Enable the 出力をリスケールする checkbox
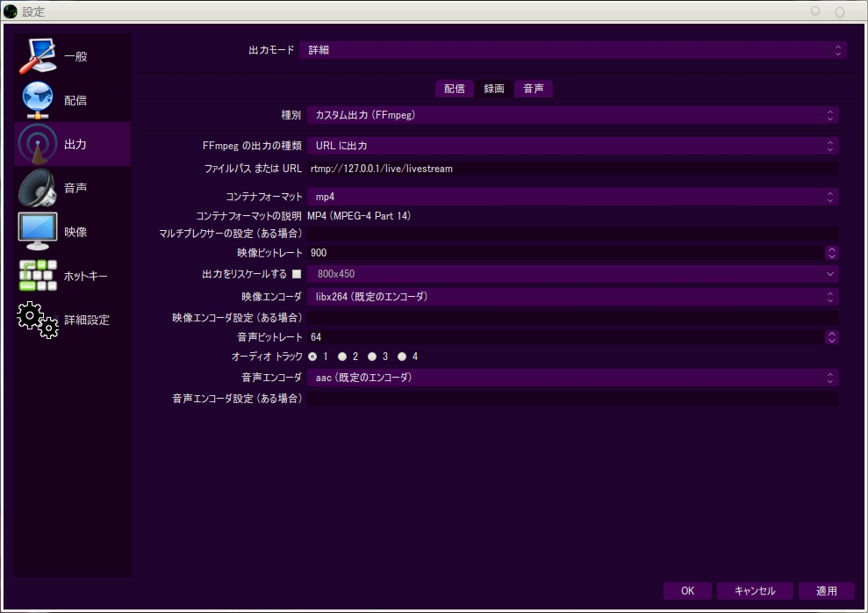 click(297, 273)
